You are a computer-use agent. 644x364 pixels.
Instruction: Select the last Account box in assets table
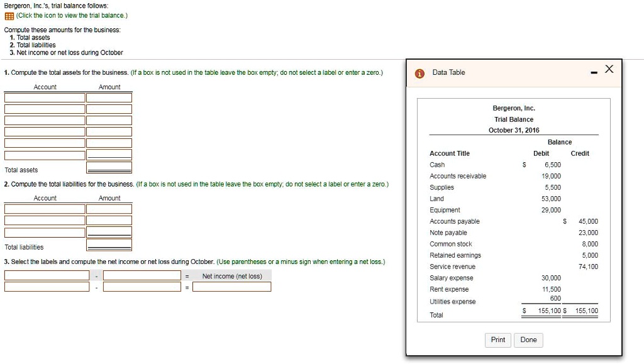tap(44, 154)
